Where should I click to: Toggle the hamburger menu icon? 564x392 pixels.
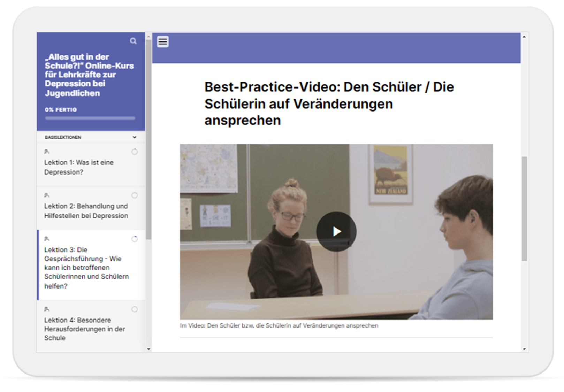(x=163, y=42)
